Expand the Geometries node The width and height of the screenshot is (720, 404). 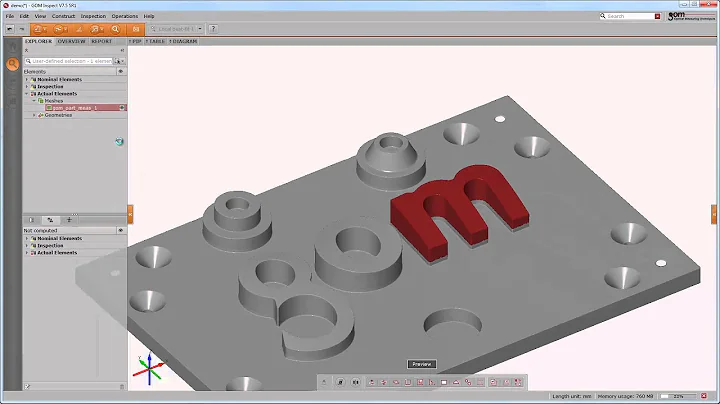point(34,115)
